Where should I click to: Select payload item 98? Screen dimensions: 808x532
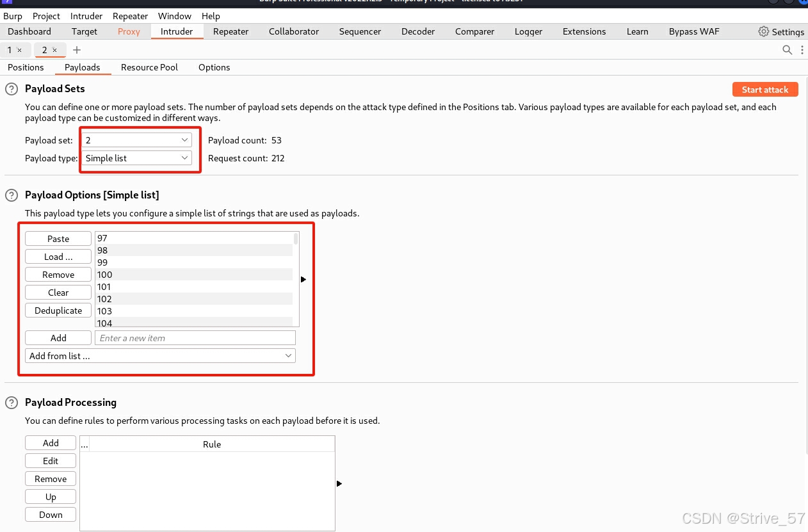coord(194,250)
